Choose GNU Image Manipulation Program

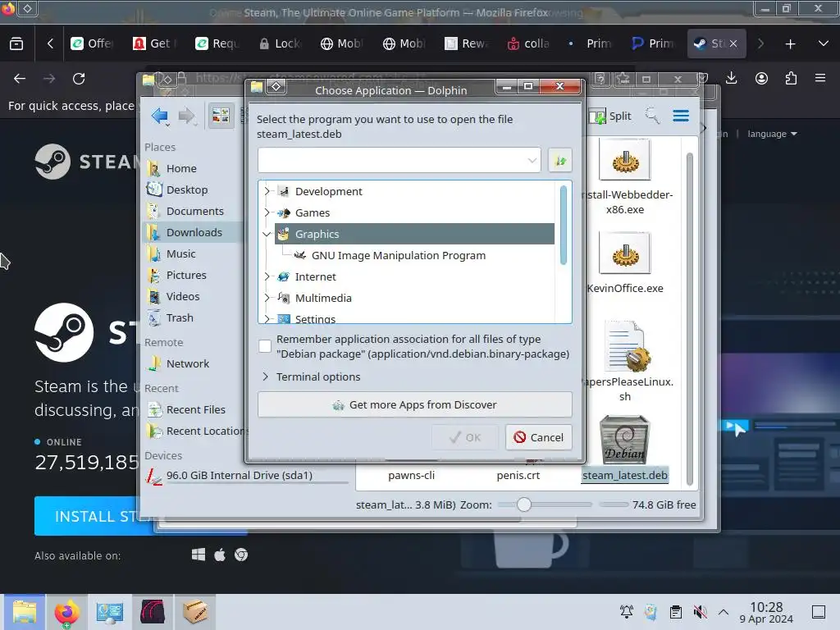point(398,256)
